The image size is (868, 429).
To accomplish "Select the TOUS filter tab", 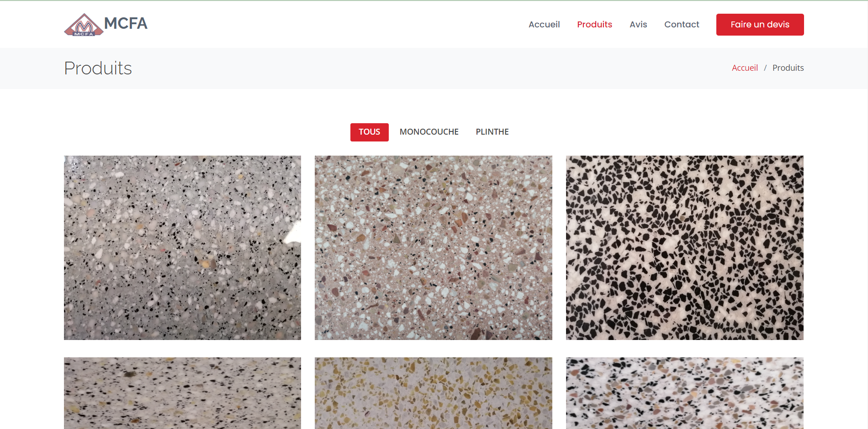I will pos(369,132).
